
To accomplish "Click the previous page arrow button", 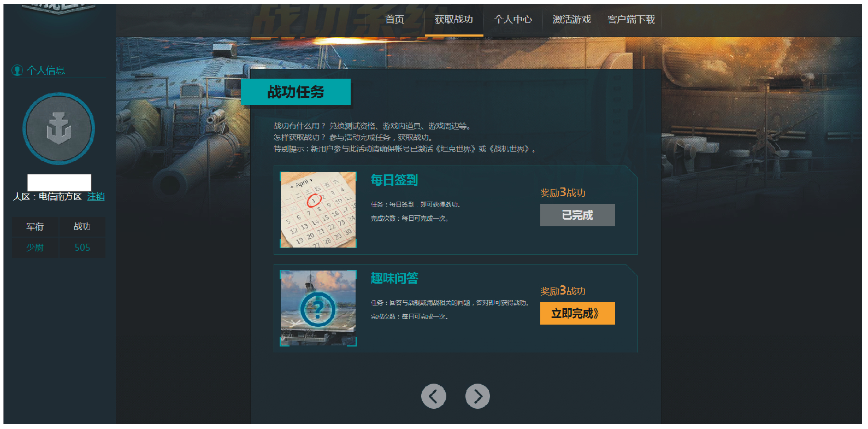I will [434, 396].
